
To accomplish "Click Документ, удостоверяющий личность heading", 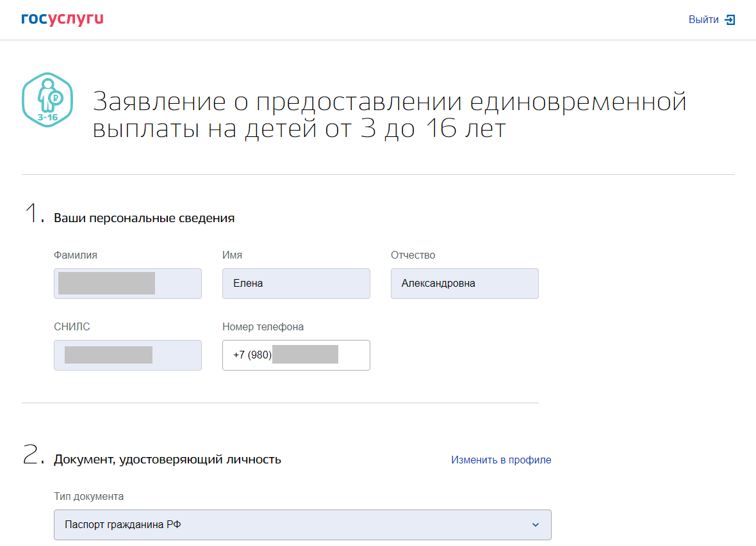I will coord(167,459).
